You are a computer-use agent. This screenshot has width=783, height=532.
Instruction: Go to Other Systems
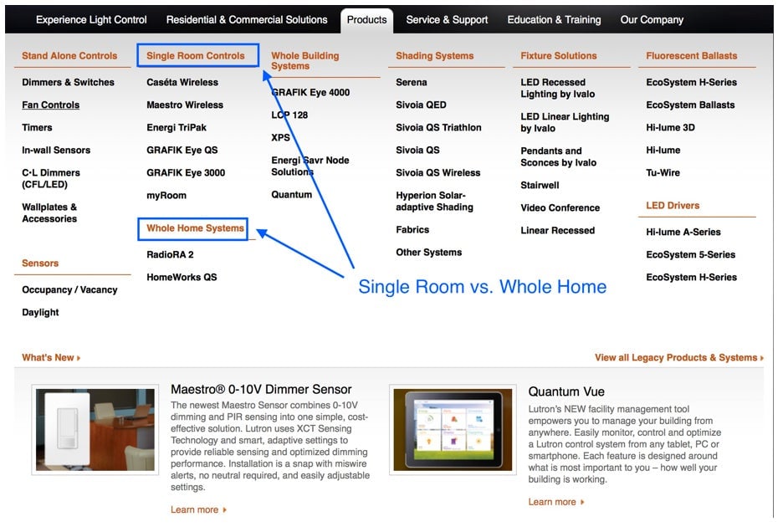(429, 253)
